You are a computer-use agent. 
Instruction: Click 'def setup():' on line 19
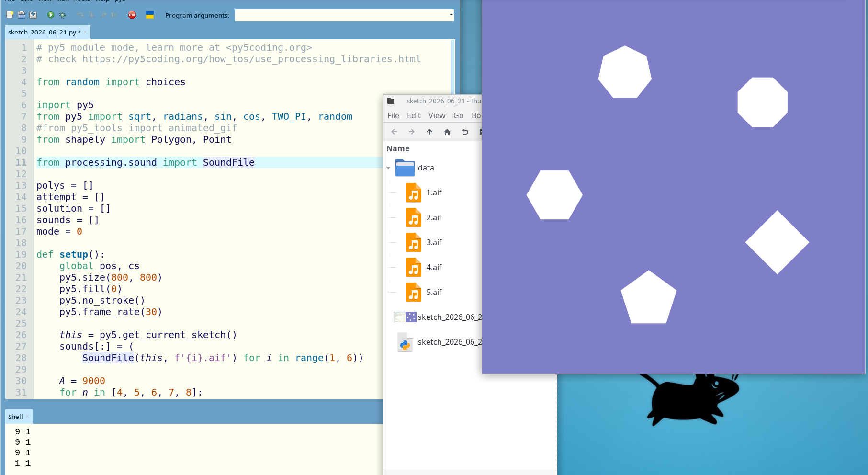(x=70, y=254)
